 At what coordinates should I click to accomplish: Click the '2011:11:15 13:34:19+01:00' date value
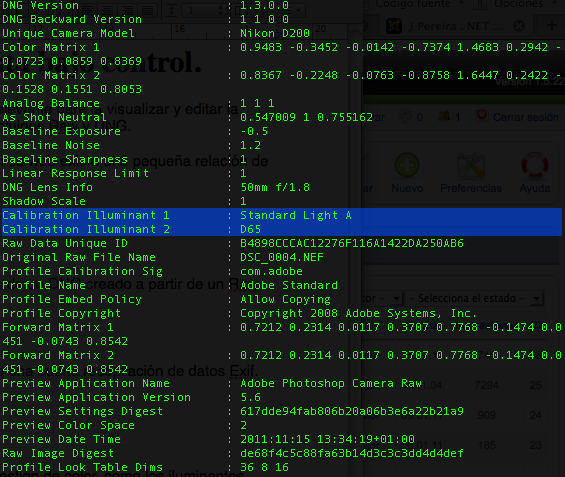(x=327, y=439)
